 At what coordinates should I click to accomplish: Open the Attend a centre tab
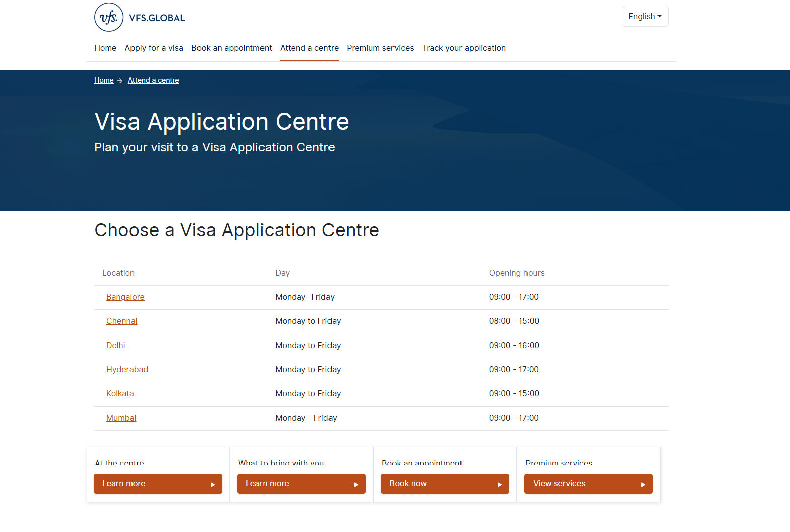309,48
